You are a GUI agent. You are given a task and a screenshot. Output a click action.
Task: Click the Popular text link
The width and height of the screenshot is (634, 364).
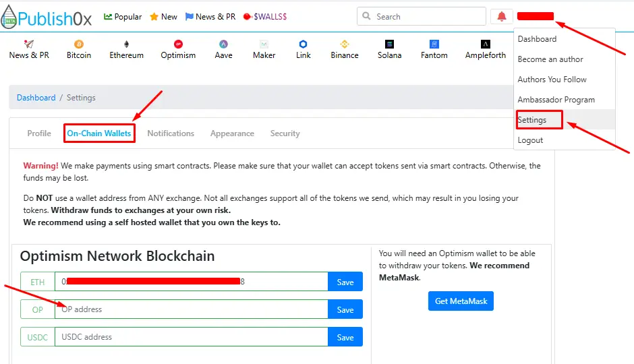coord(127,17)
